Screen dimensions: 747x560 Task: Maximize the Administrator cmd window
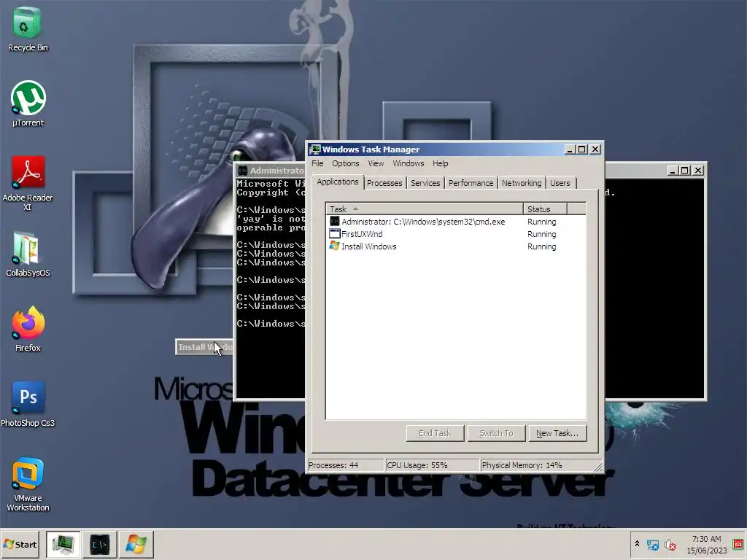coord(684,171)
